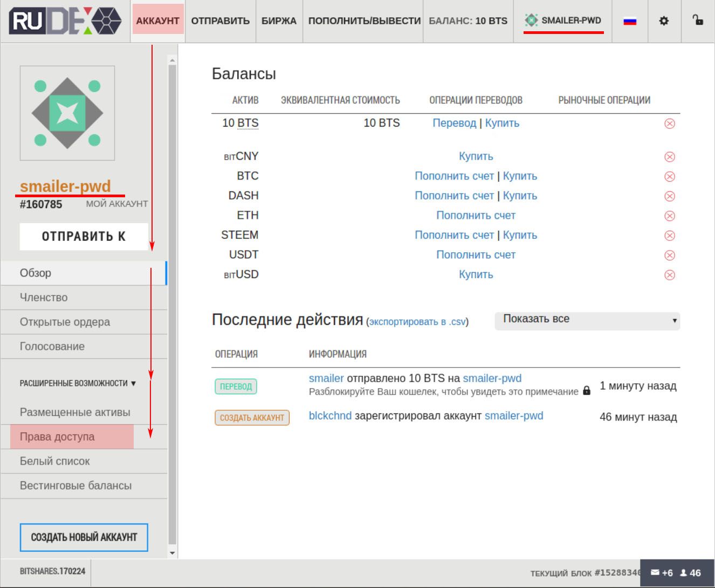Click the smailer sender link

326,378
